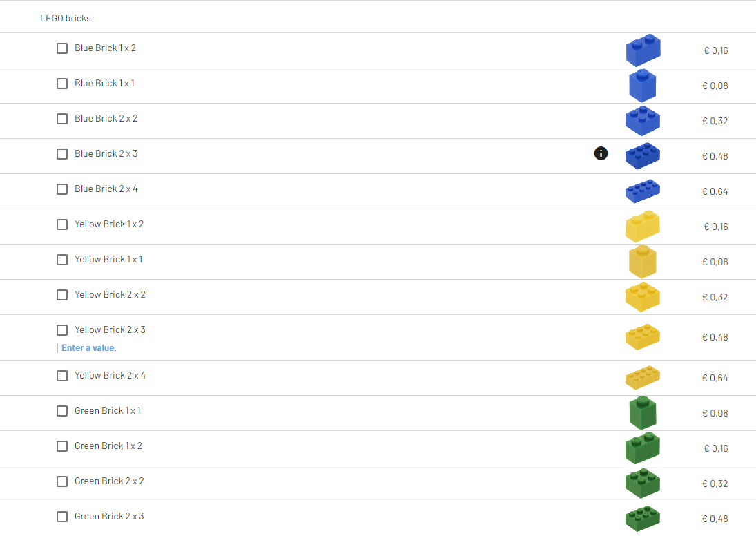Click the Green Brick 2 x 2 image
The height and width of the screenshot is (536, 756).
(x=643, y=484)
